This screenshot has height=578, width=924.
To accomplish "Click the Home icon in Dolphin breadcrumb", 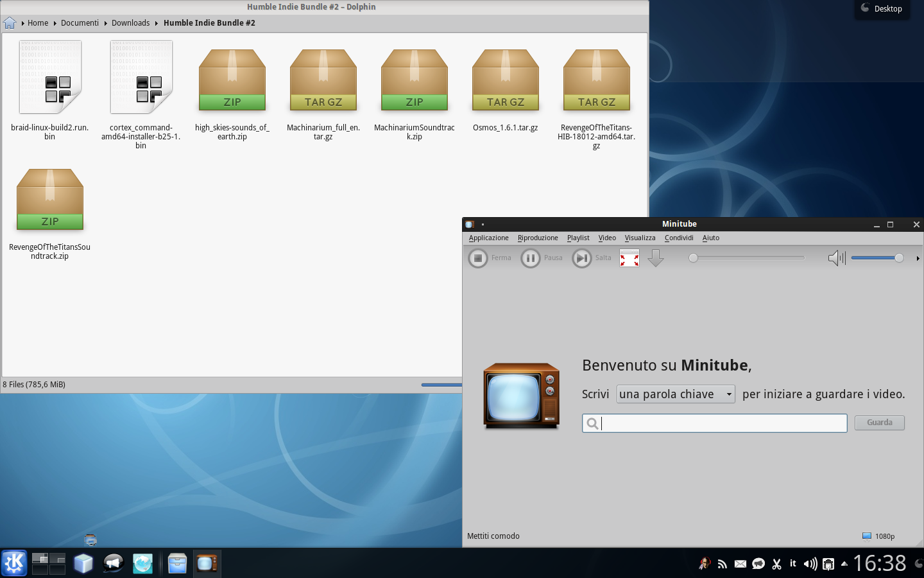I will [10, 23].
